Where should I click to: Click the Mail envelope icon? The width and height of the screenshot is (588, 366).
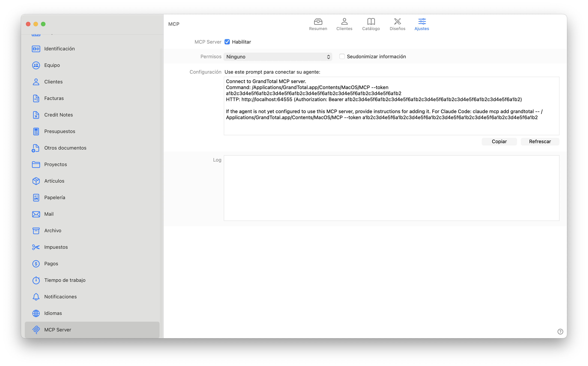(x=36, y=214)
